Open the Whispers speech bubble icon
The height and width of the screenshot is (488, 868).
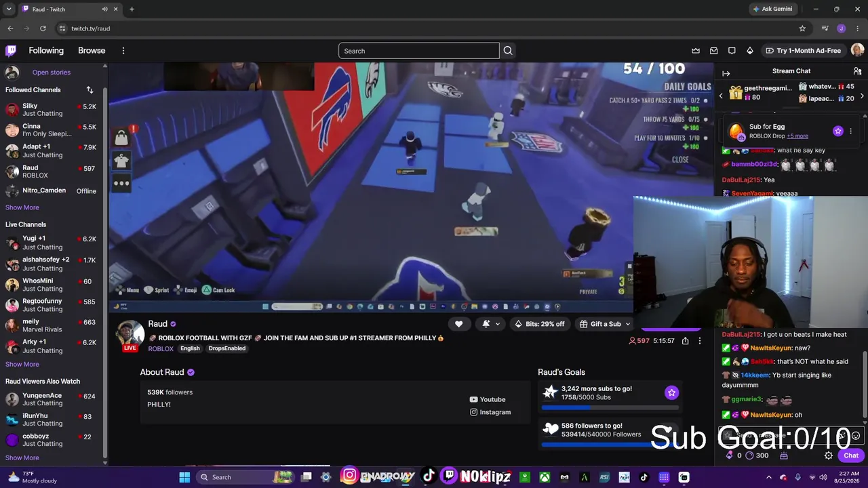click(x=732, y=51)
